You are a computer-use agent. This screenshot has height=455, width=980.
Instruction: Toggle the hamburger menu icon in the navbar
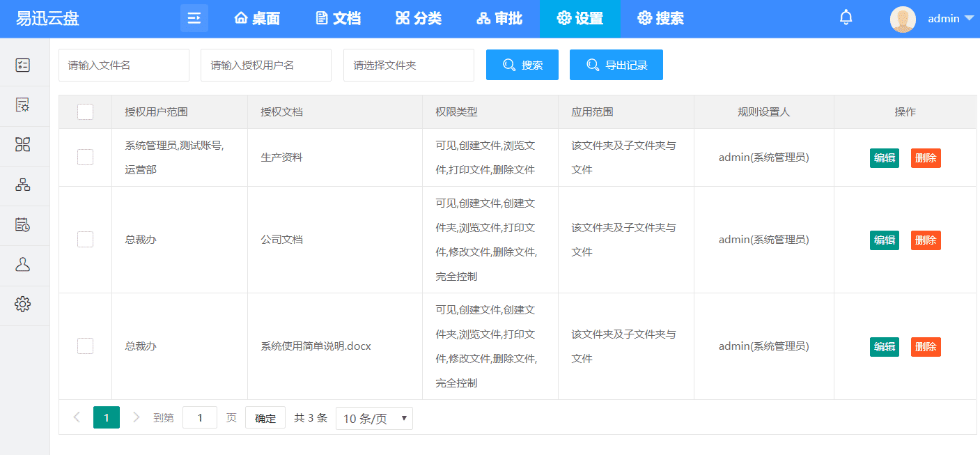click(x=194, y=18)
